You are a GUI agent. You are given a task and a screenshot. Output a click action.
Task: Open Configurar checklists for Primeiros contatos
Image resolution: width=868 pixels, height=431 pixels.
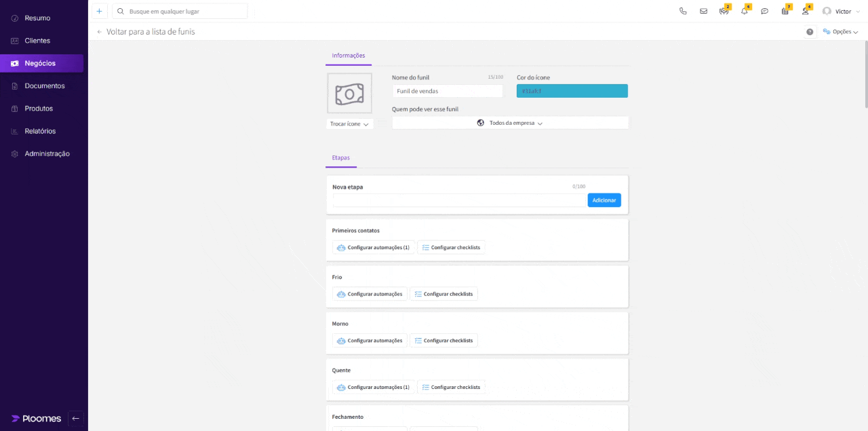point(451,247)
